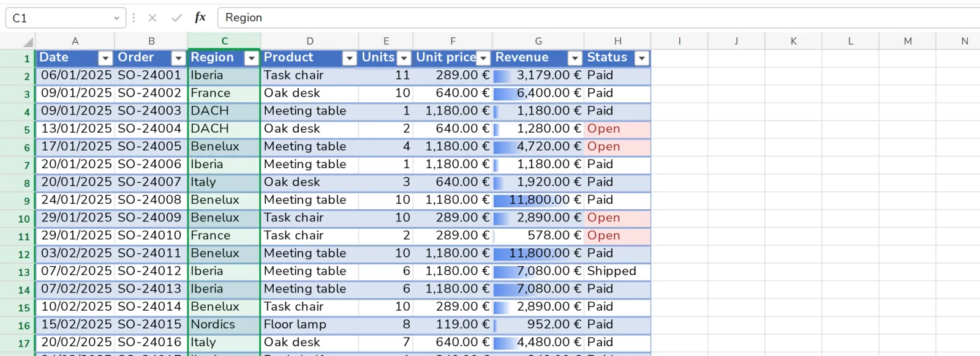Click the Floor lamp product cell
The image size is (980, 356).
click(x=310, y=325)
